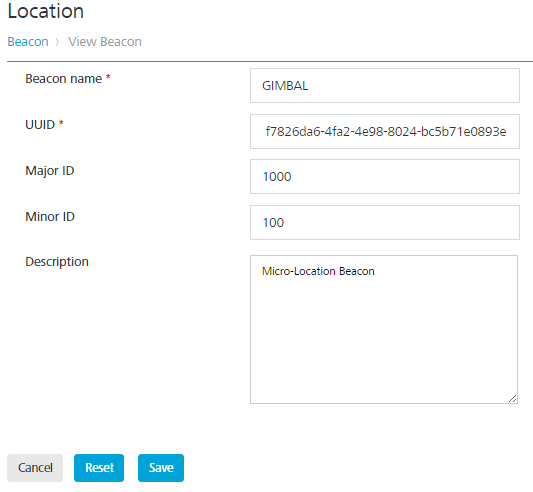Click the red asterisk beside Beacon name

coord(108,77)
